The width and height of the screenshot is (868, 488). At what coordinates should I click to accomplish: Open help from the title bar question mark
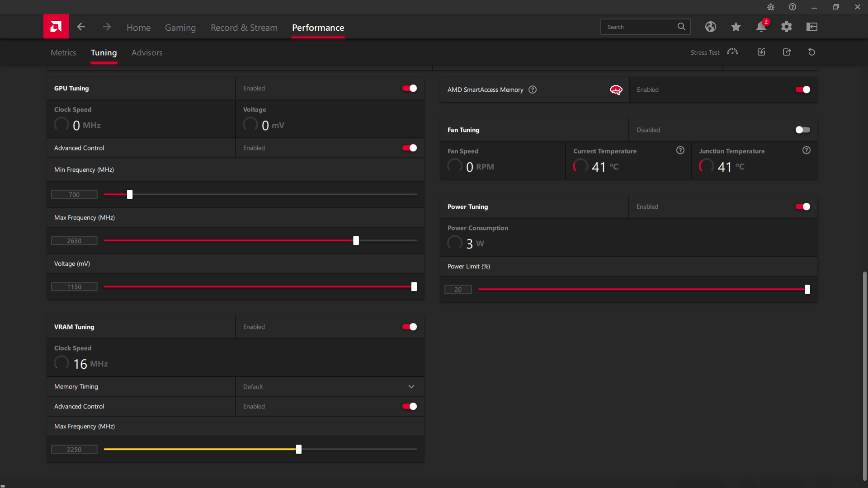click(x=793, y=7)
